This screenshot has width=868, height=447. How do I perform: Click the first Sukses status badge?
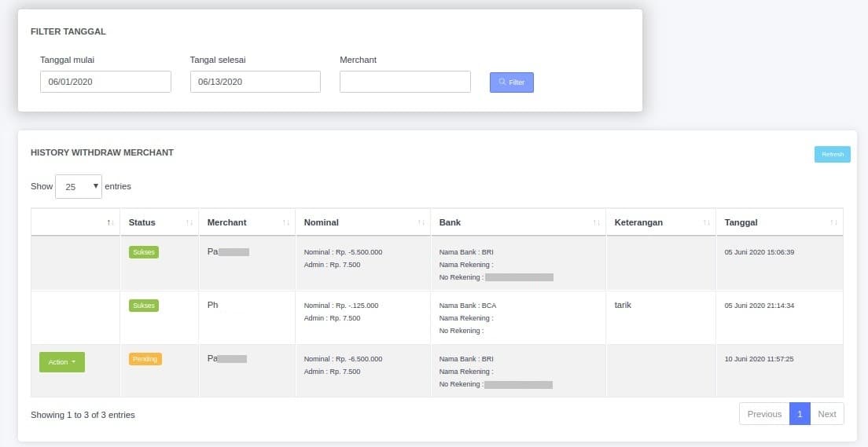click(144, 252)
